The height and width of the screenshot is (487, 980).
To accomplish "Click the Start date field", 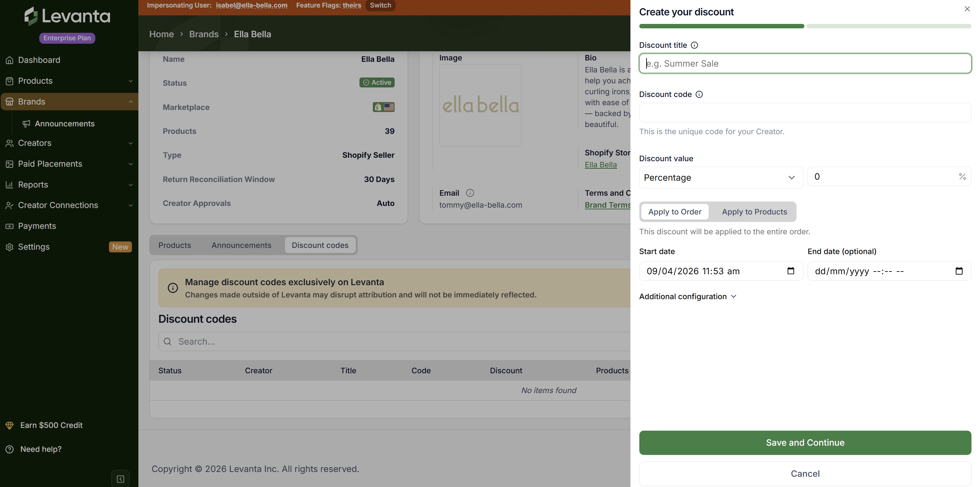I will (721, 271).
